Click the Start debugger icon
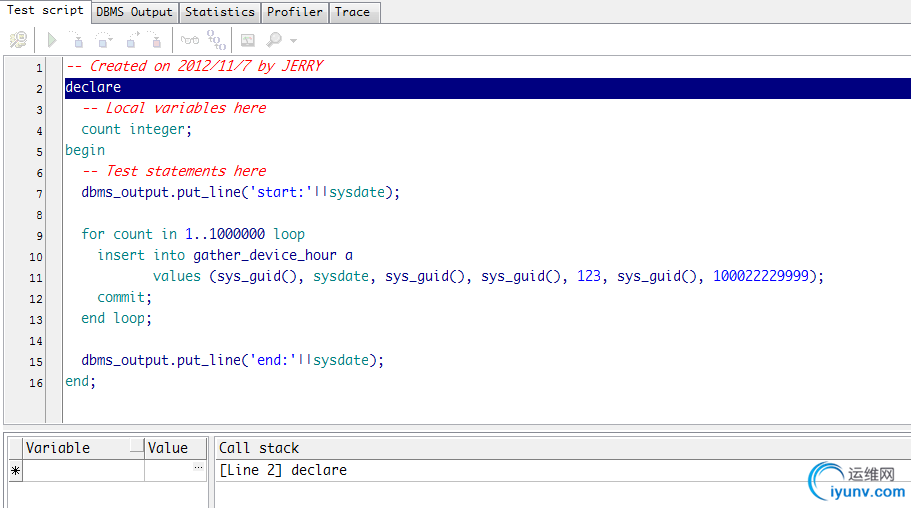Viewport: 911px width, 508px height. [x=18, y=40]
